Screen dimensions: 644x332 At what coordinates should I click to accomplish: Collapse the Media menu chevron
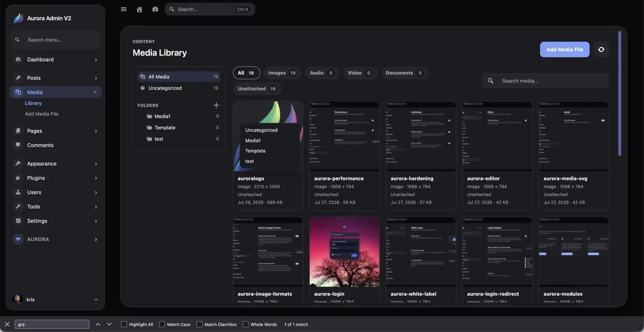[95, 92]
